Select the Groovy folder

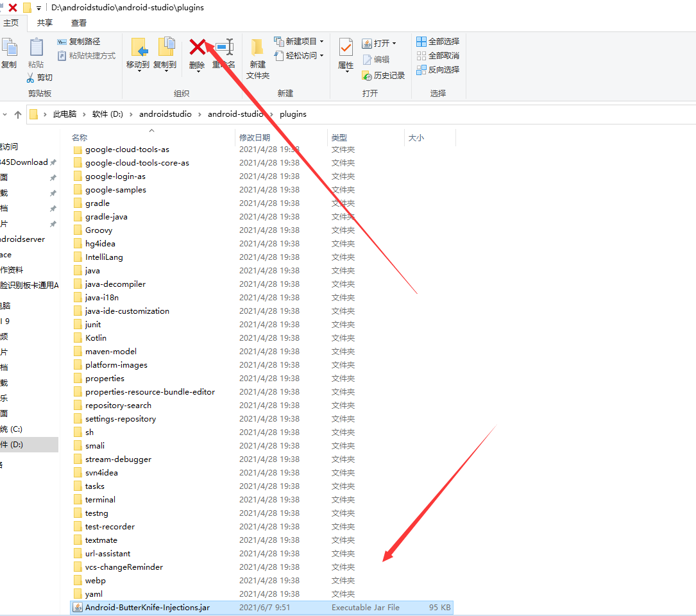pos(99,230)
